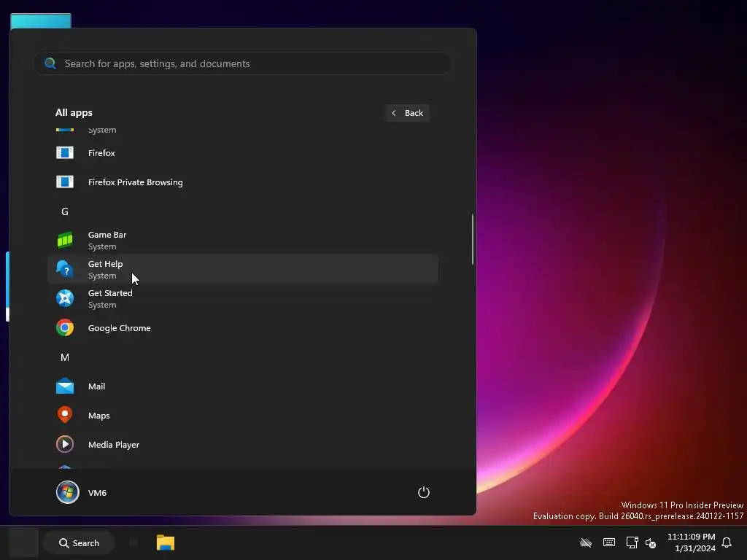Image resolution: width=747 pixels, height=560 pixels.
Task: Go back from All apps list
Action: [x=407, y=113]
